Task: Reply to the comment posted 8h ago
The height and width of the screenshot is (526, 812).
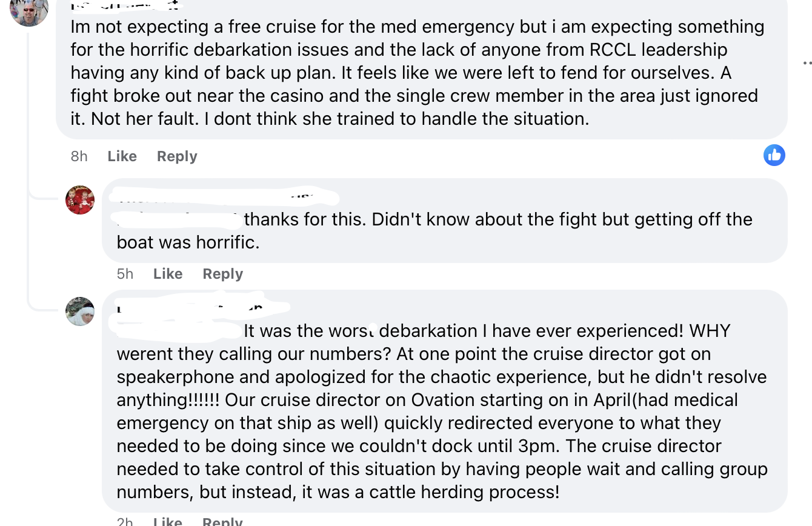Action: pyautogui.click(x=177, y=156)
